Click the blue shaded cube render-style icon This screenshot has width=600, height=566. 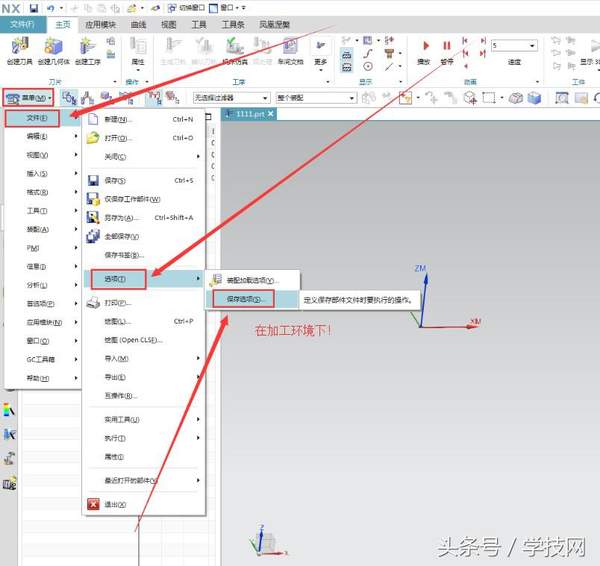[534, 98]
